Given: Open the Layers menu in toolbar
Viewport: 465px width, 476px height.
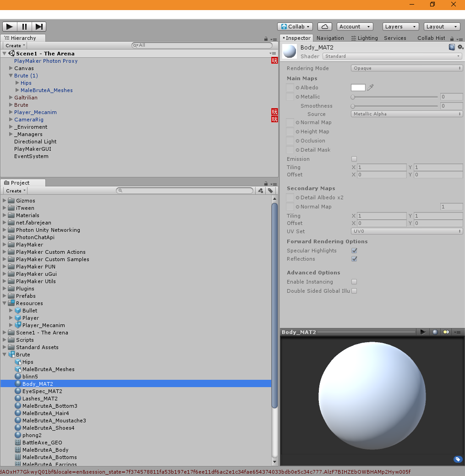Looking at the screenshot, I should point(401,27).
